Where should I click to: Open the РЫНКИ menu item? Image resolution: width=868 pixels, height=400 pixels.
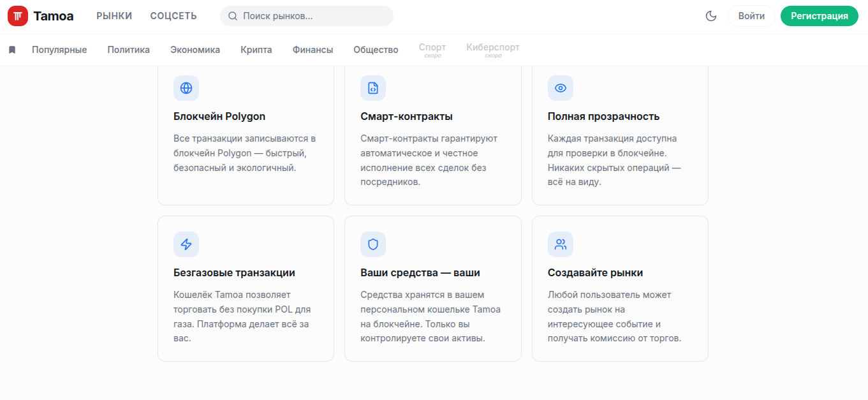114,15
